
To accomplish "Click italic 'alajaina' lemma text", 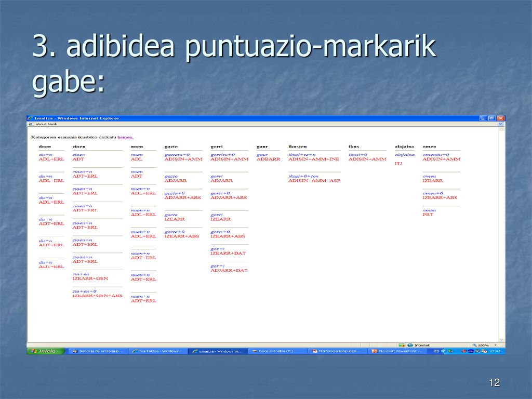I will (x=404, y=155).
